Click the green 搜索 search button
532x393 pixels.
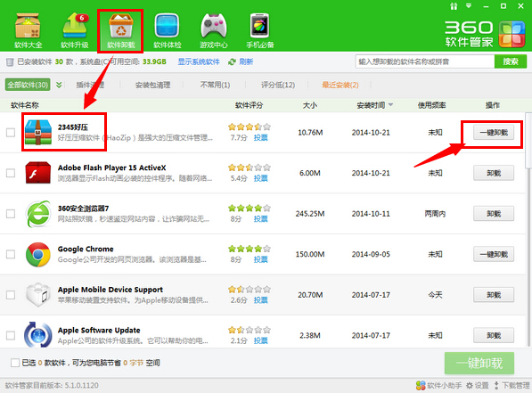coord(511,61)
